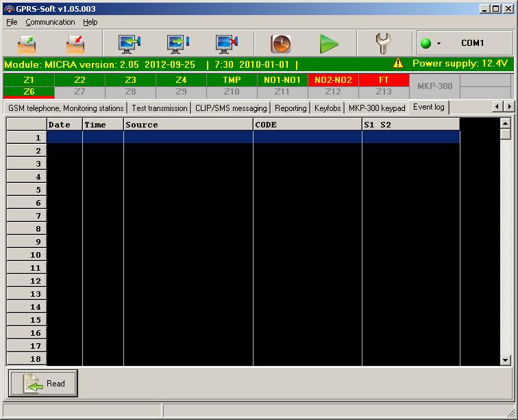This screenshot has height=420, width=518.
Task: Click the COM1 port label
Action: [x=472, y=43]
